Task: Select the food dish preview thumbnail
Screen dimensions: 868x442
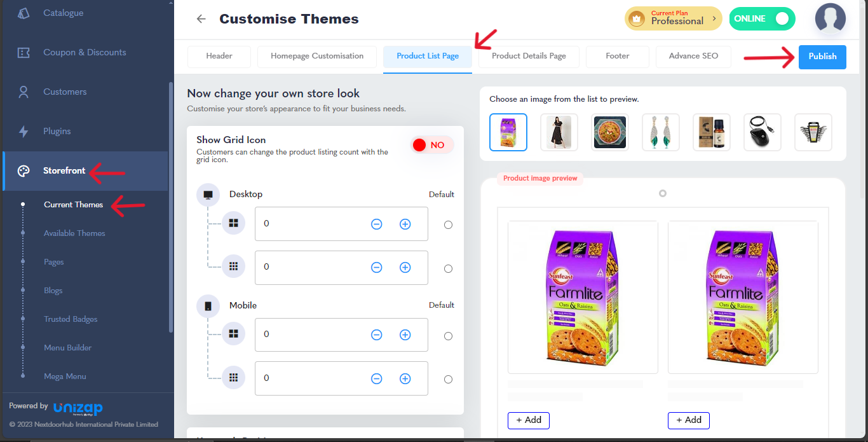Action: 610,132
